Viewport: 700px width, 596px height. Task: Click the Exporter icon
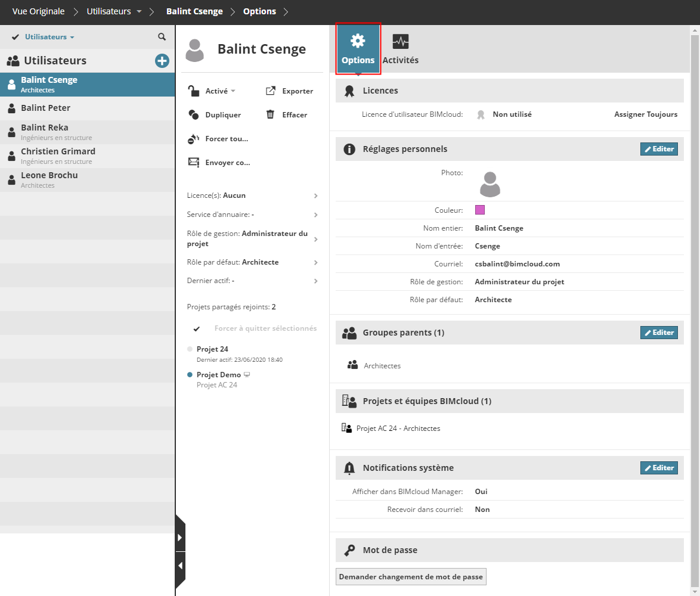[x=271, y=91]
